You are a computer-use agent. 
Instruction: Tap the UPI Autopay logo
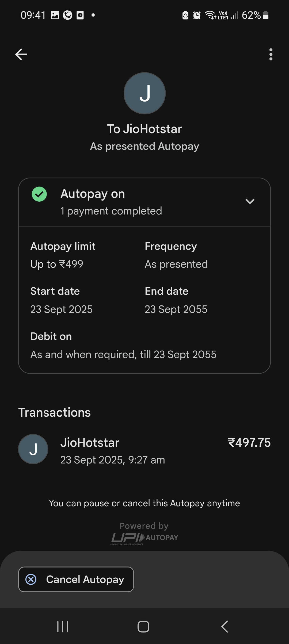tap(144, 538)
